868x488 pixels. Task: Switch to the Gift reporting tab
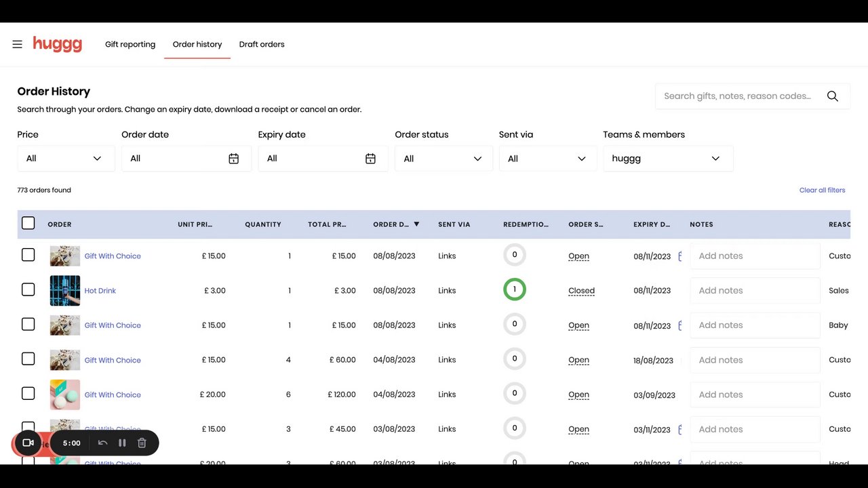pyautogui.click(x=130, y=45)
